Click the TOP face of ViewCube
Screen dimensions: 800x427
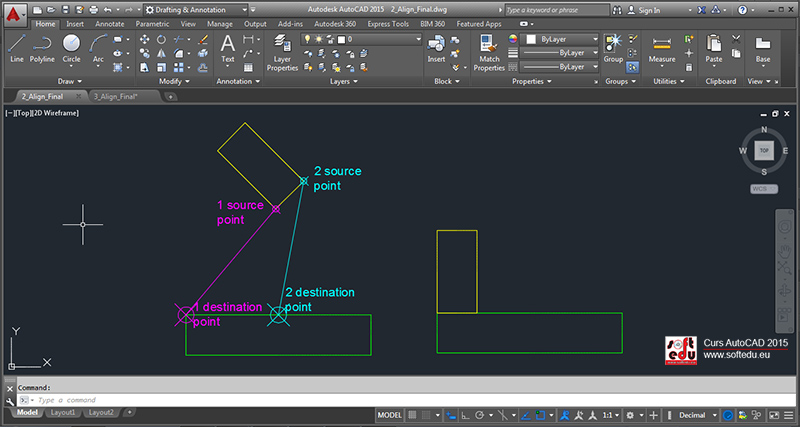click(764, 150)
